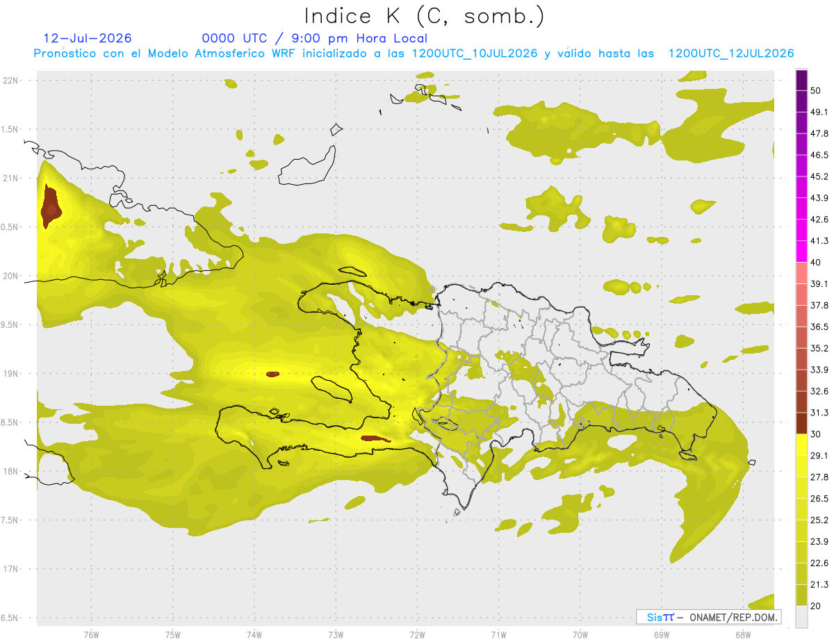The image size is (834, 644).
Task: Select the brown 30 legend color band
Action: point(801,424)
